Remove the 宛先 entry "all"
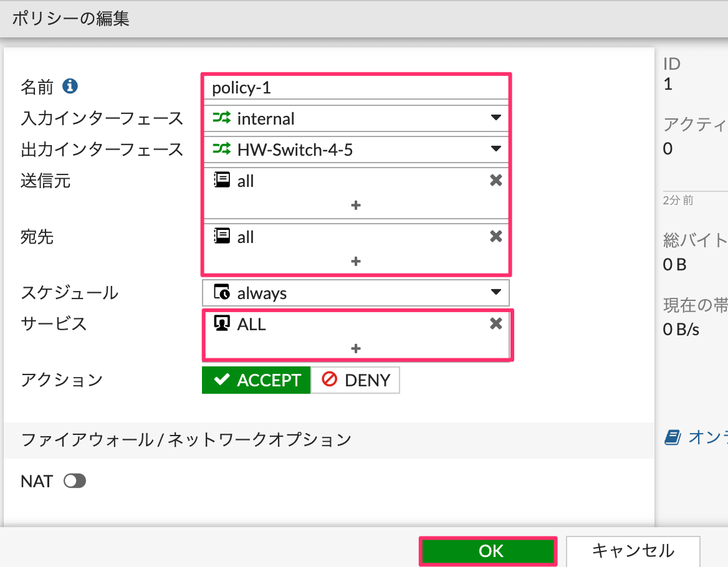This screenshot has height=567, width=728. [496, 237]
